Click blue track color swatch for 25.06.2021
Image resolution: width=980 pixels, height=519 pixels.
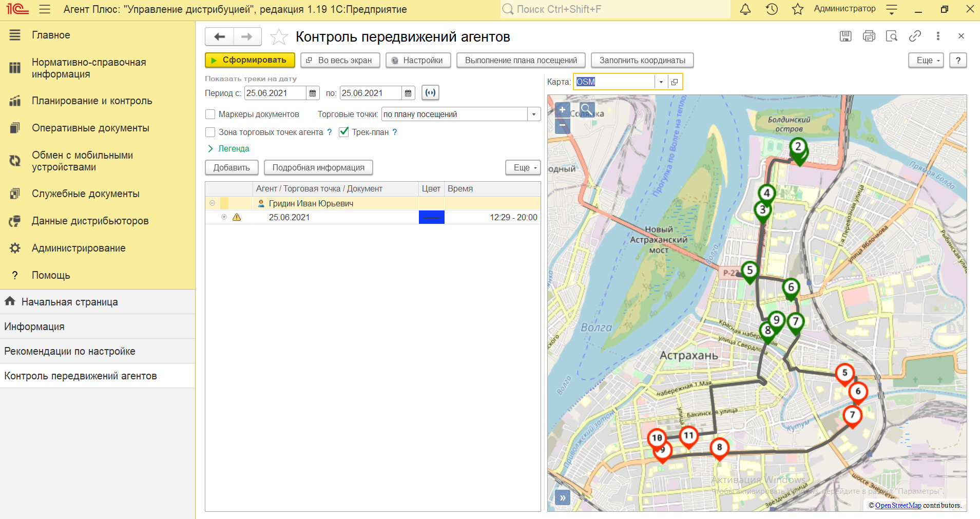click(432, 217)
